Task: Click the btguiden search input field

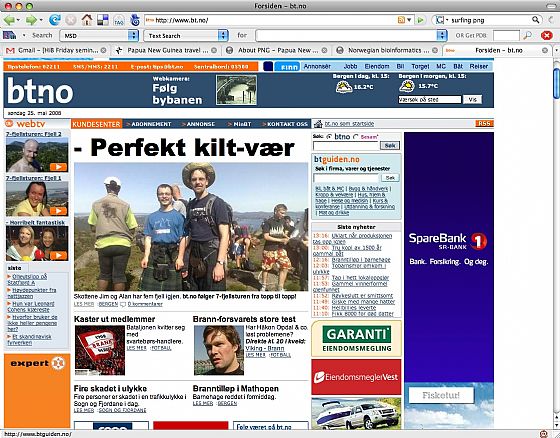Action: tap(346, 178)
